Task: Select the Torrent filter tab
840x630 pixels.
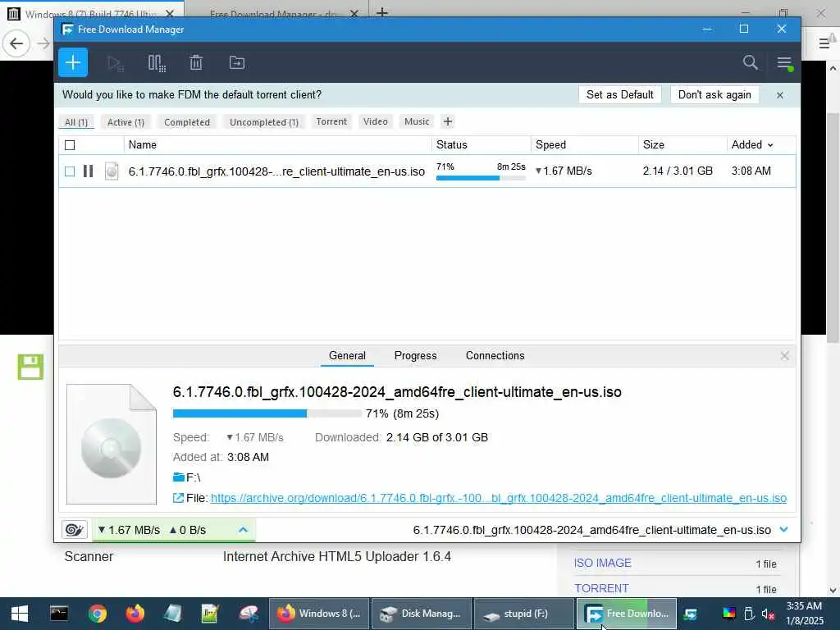Action: point(331,121)
